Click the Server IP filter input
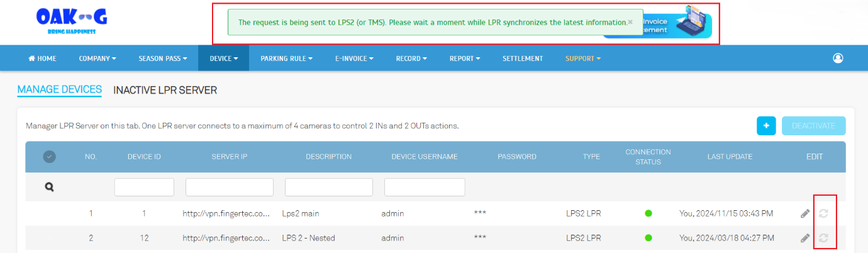Screen dimensions: 868x253 (230, 188)
